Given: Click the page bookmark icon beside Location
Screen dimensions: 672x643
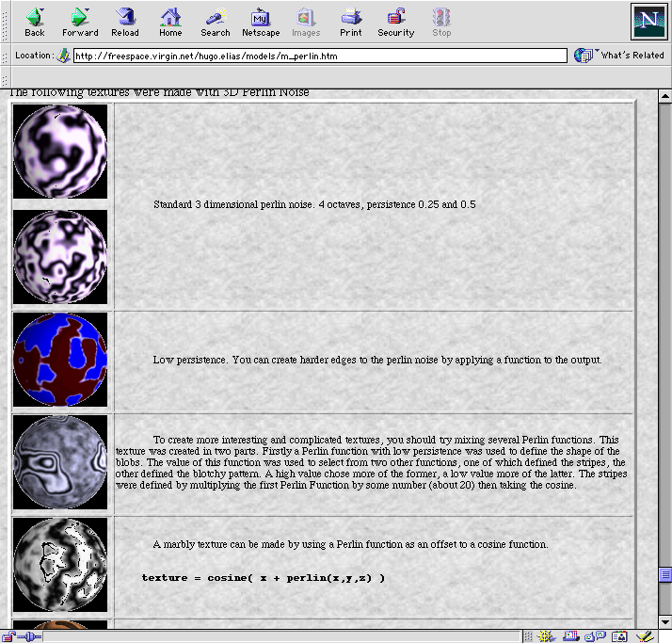Looking at the screenshot, I should coord(64,56).
